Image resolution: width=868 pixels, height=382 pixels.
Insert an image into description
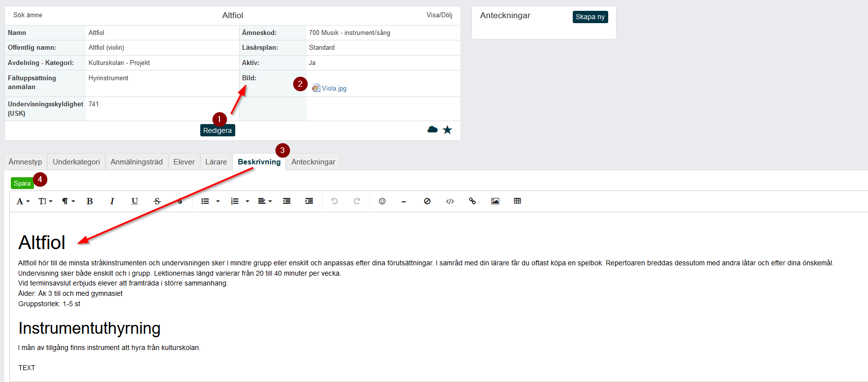(x=495, y=201)
